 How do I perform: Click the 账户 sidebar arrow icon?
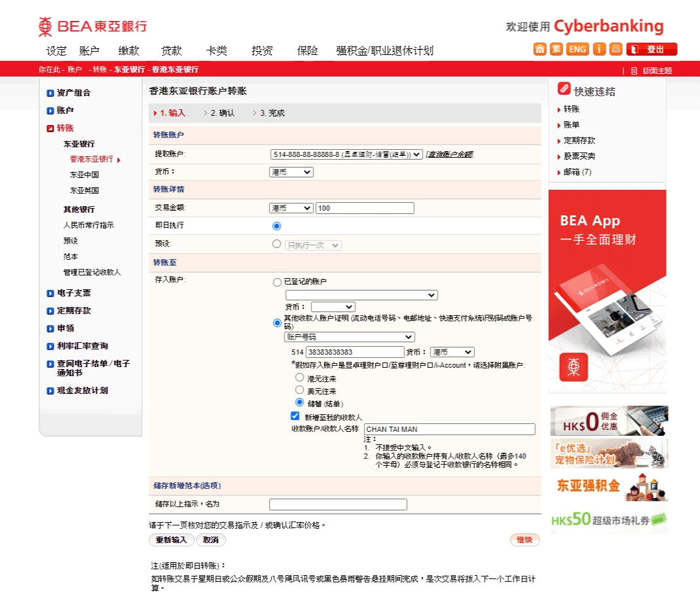pos(50,111)
